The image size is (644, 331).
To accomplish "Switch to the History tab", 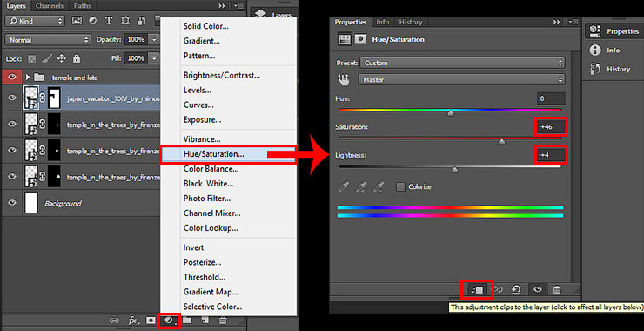I will (x=410, y=22).
